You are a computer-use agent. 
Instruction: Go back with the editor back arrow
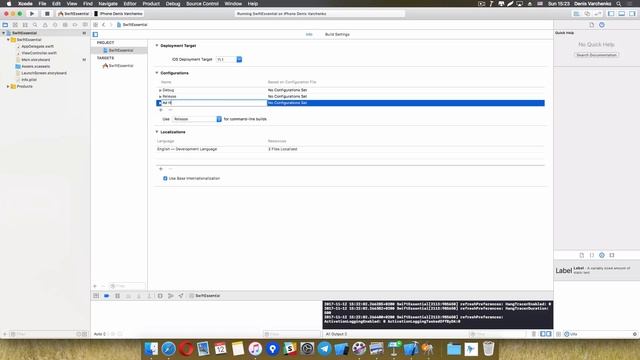[x=104, y=25]
